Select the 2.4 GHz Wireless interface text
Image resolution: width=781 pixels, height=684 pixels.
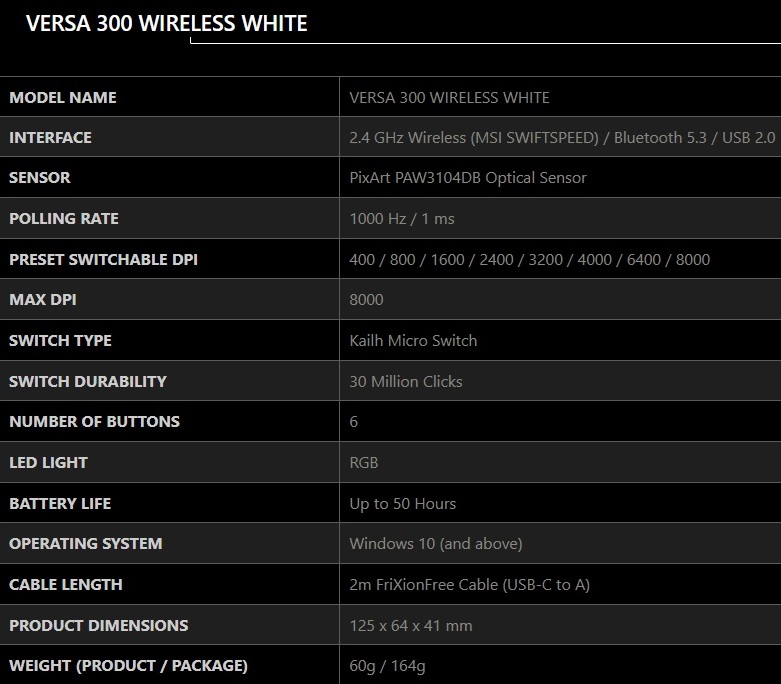562,137
